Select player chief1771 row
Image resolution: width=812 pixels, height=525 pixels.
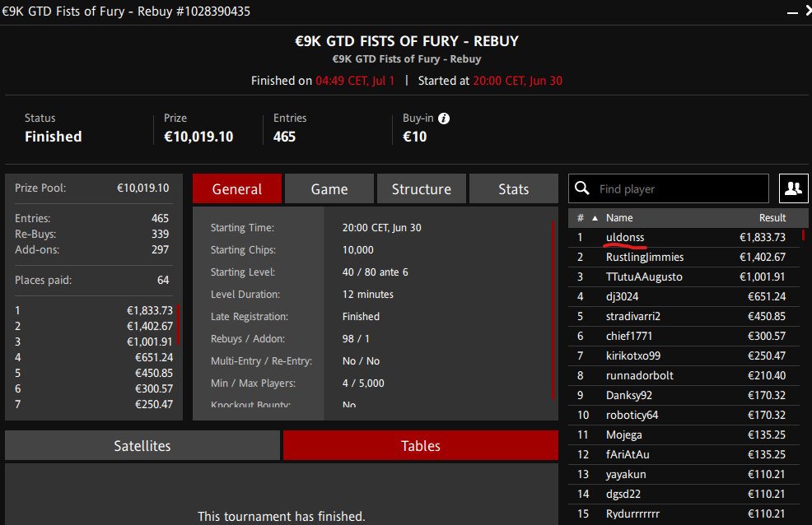pos(684,336)
